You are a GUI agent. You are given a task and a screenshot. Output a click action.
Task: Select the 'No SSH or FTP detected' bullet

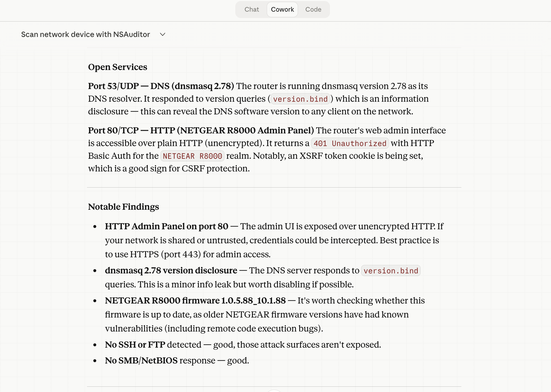click(x=243, y=344)
